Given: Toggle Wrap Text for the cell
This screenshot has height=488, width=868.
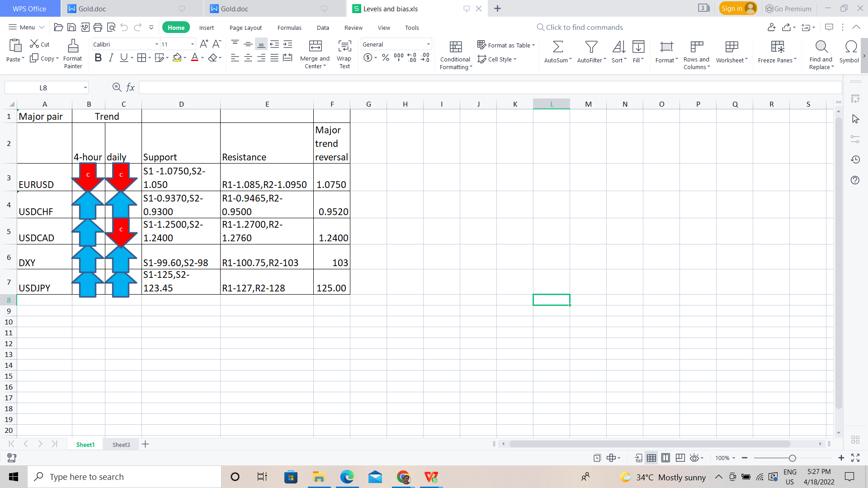Looking at the screenshot, I should point(344,46).
